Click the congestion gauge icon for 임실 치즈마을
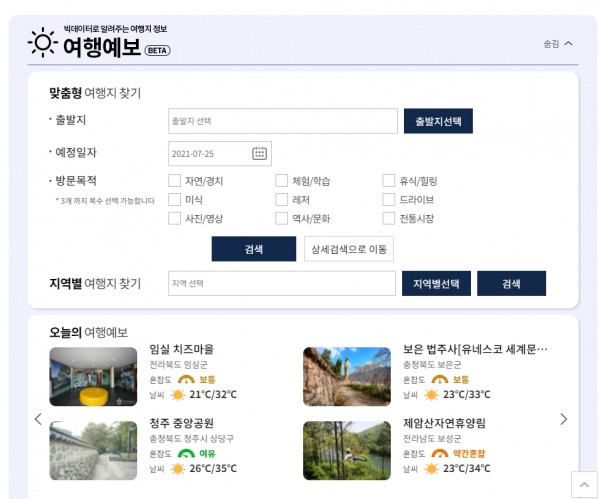Screen dimensions: 600x499 pos(186,379)
